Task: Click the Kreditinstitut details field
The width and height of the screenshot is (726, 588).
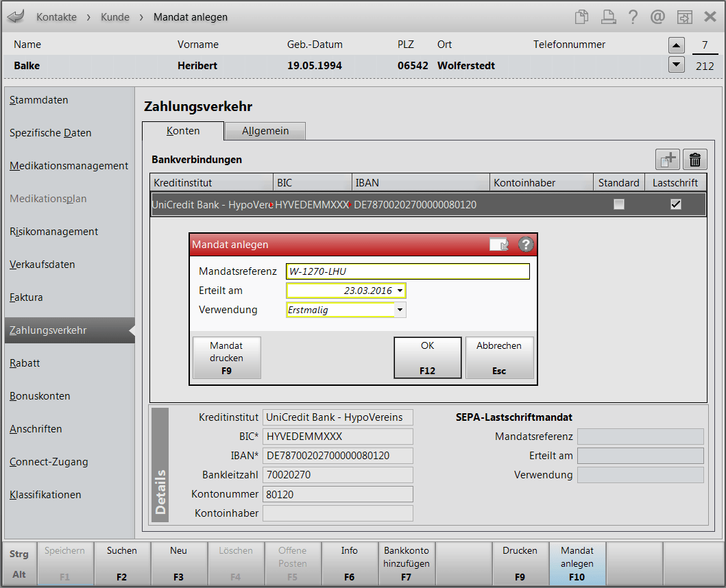Action: pos(337,417)
